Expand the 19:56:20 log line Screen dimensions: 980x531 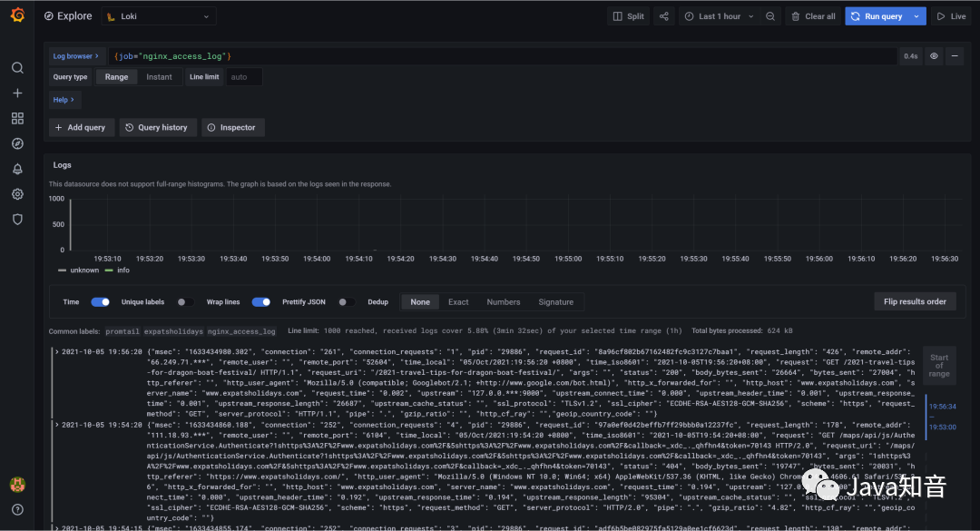point(57,352)
